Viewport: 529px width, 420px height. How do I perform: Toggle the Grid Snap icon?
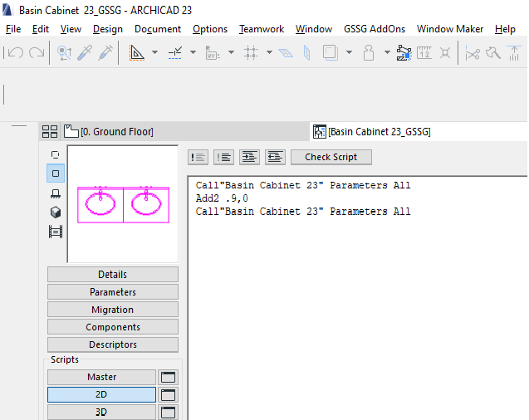[x=251, y=53]
